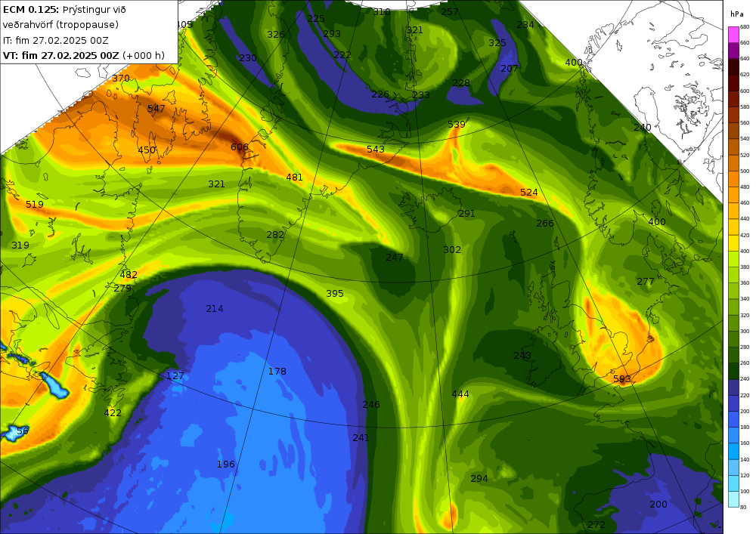Click the '405' pressure value on the map
The height and width of the screenshot is (534, 756).
click(x=184, y=25)
